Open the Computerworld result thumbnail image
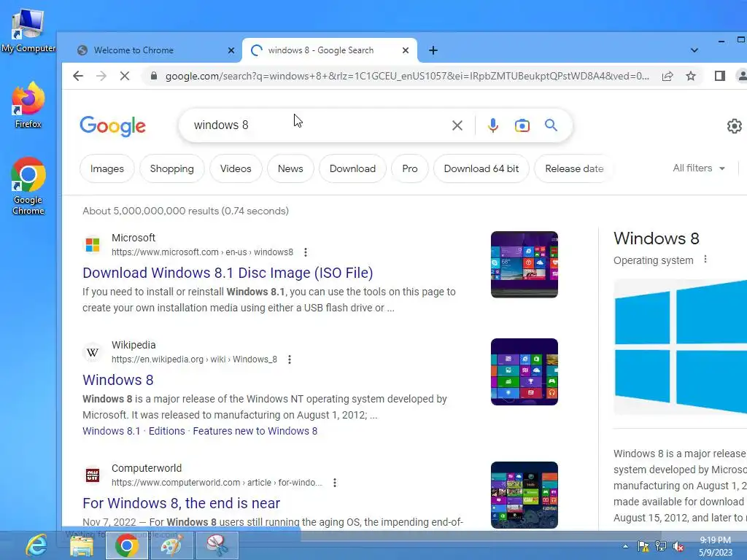747x560 pixels. point(524,495)
